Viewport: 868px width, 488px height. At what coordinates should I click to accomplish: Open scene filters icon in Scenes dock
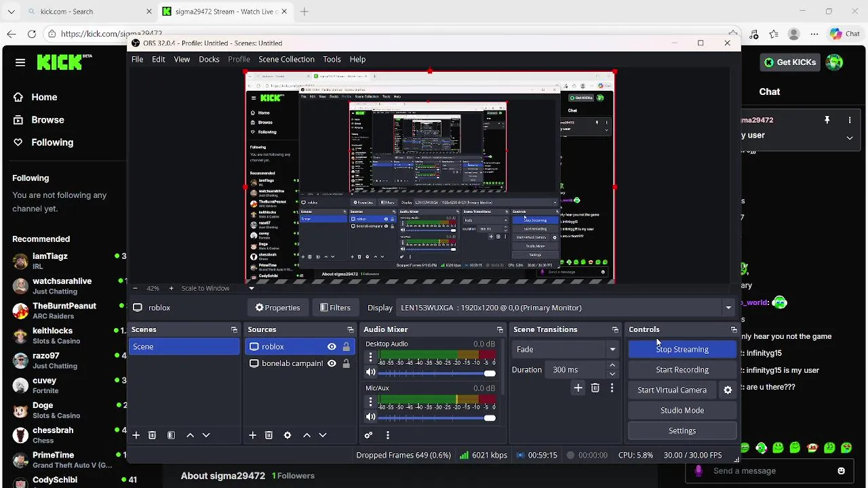tap(171, 435)
